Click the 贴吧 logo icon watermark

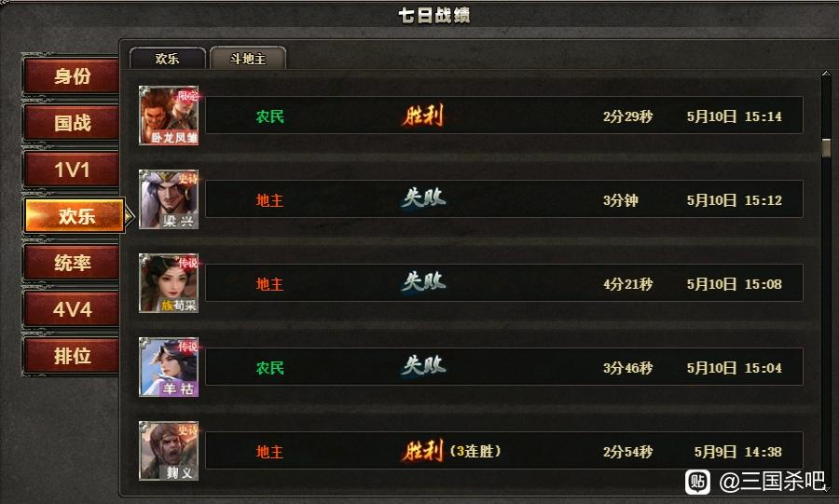[x=697, y=482]
